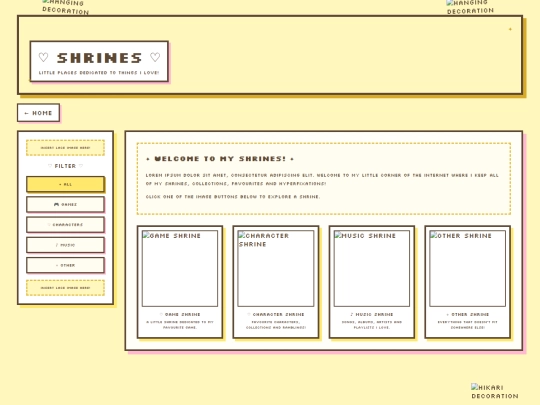
Task: Open the Other Shrine image
Action: click(467, 268)
